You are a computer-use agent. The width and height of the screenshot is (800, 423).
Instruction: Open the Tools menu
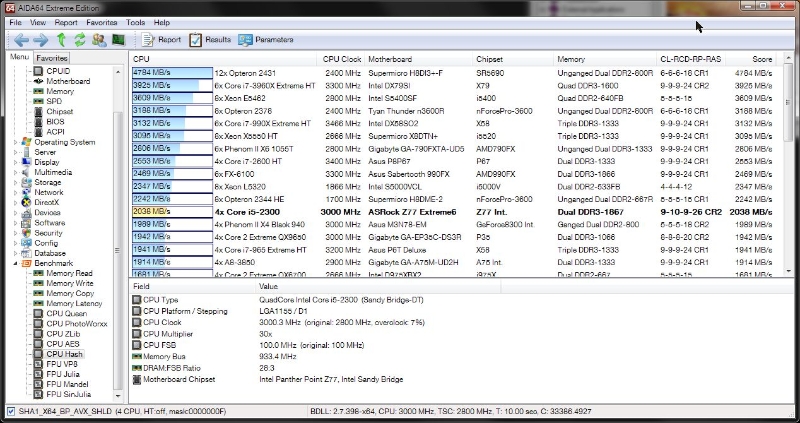click(135, 22)
